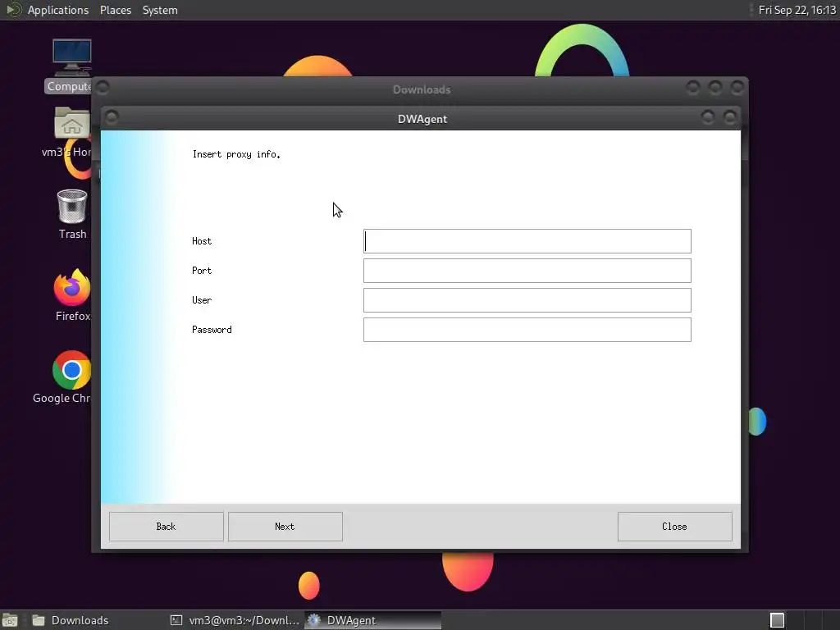The height and width of the screenshot is (630, 840).
Task: Minimize the Downloads window
Action: click(x=692, y=87)
